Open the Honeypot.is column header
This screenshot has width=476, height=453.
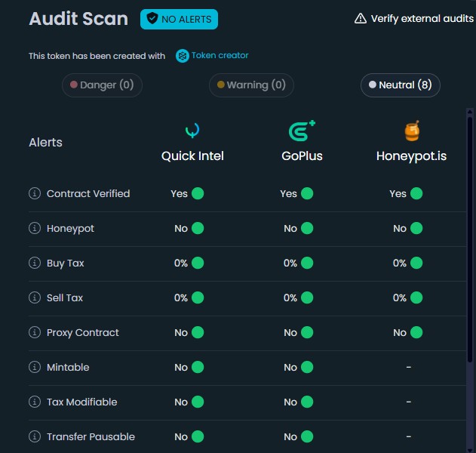(411, 156)
